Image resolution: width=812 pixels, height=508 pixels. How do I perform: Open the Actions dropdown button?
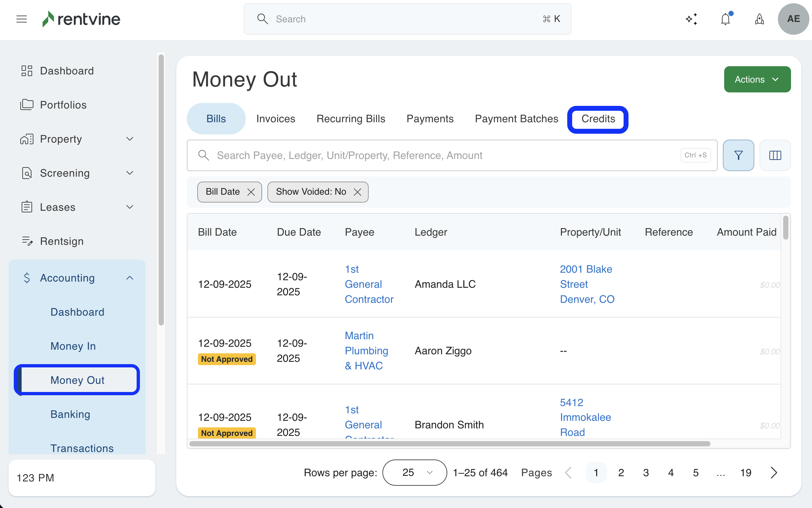coord(757,79)
